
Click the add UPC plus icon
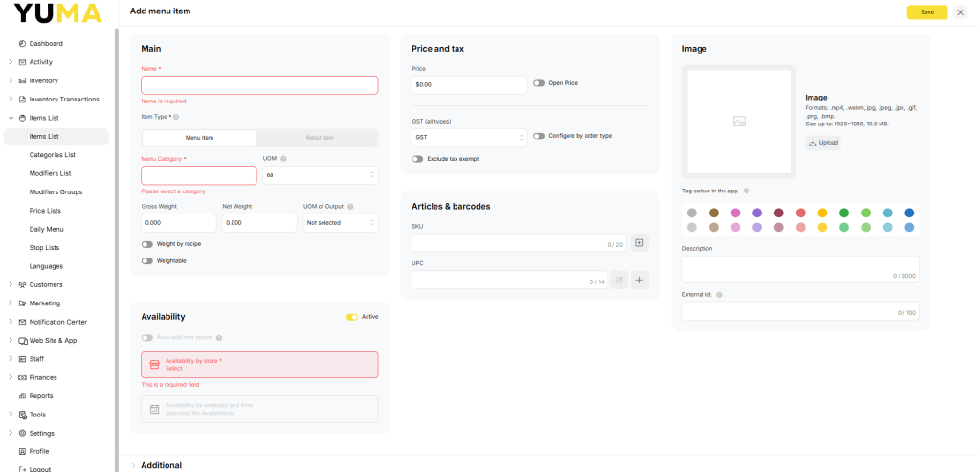coord(639,281)
